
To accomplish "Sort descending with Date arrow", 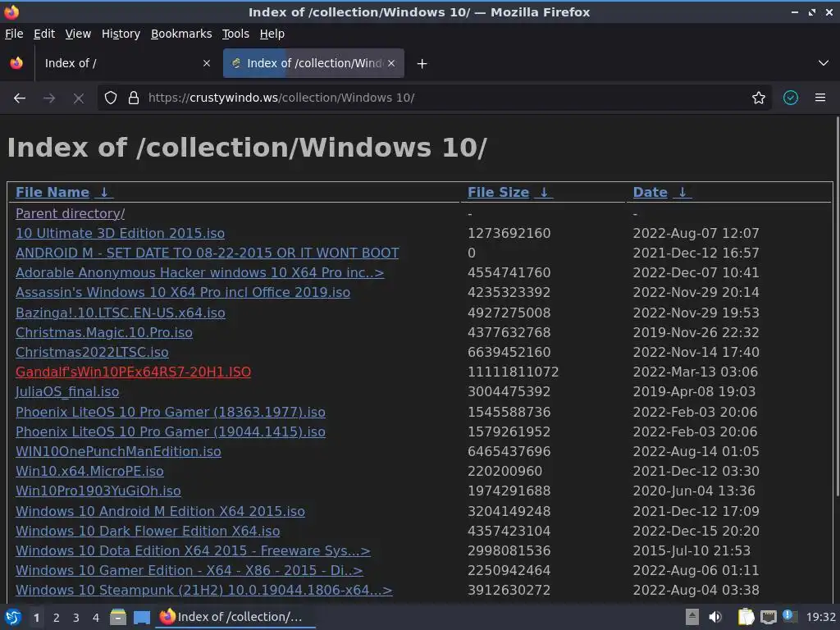I will (682, 192).
